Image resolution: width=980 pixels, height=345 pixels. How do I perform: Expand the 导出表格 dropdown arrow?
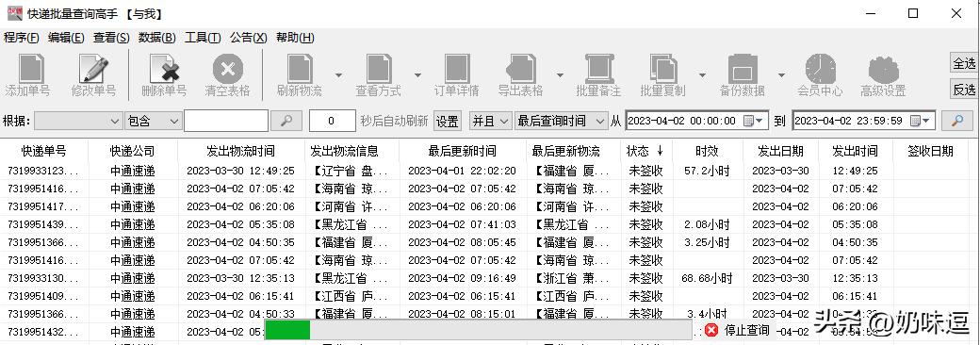pos(560,75)
